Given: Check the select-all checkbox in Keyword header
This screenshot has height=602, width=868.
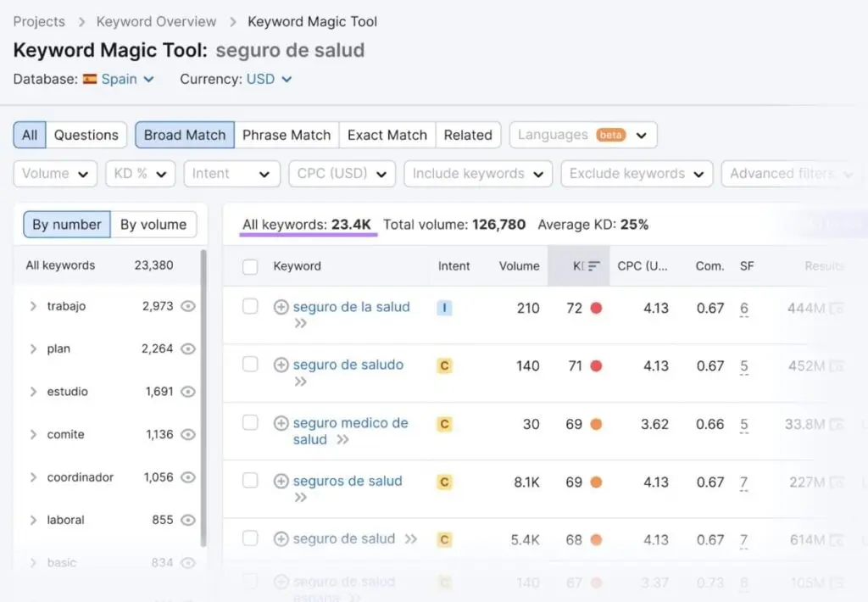Looking at the screenshot, I should 250,267.
